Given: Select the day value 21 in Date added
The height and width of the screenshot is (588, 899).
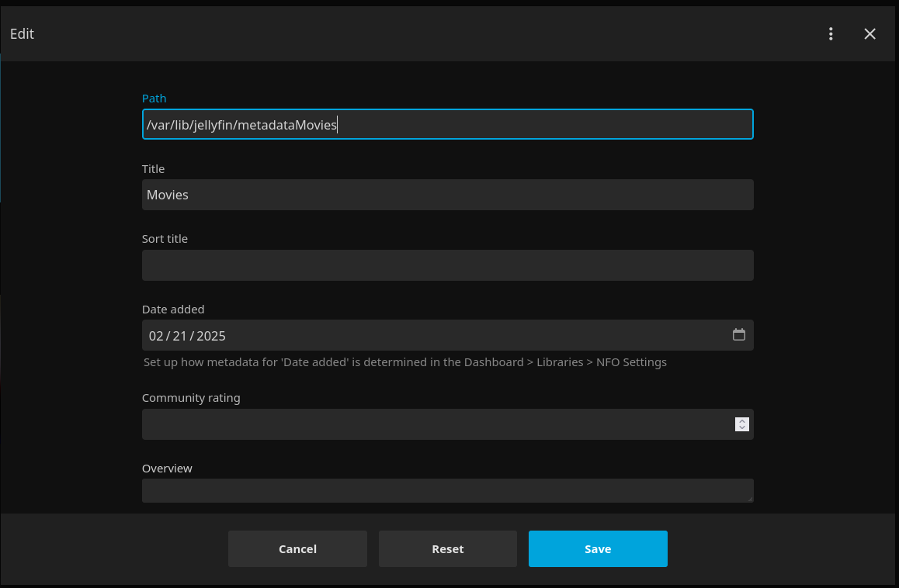Looking at the screenshot, I should [x=179, y=336].
